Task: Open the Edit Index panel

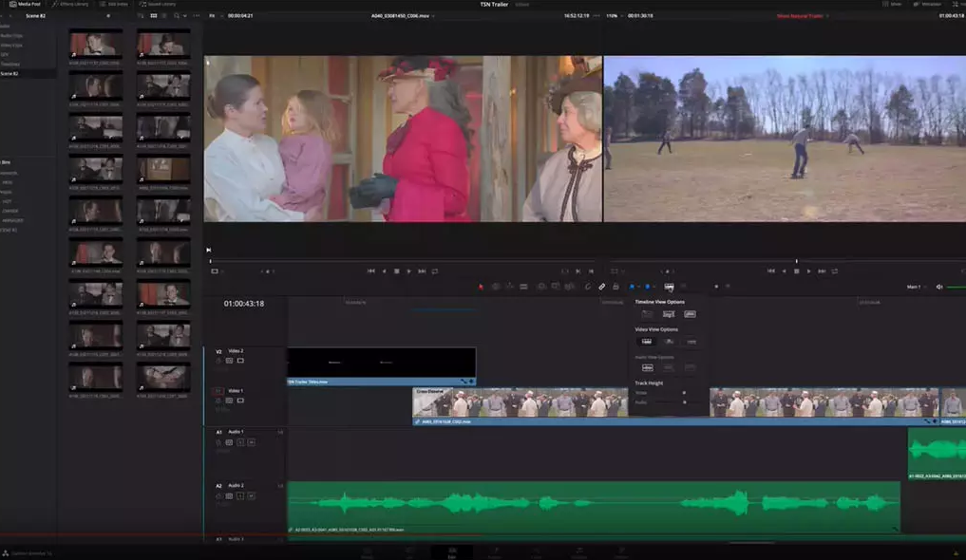Action: tap(113, 4)
